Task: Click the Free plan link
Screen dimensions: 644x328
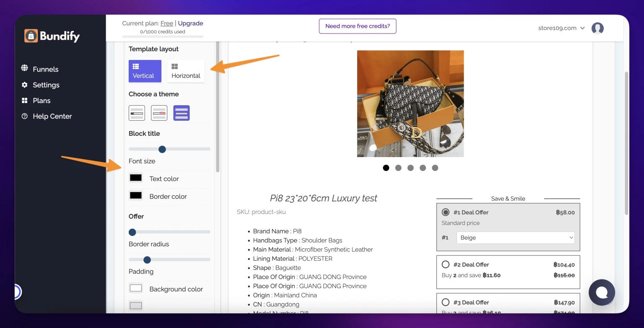Action: click(x=167, y=23)
